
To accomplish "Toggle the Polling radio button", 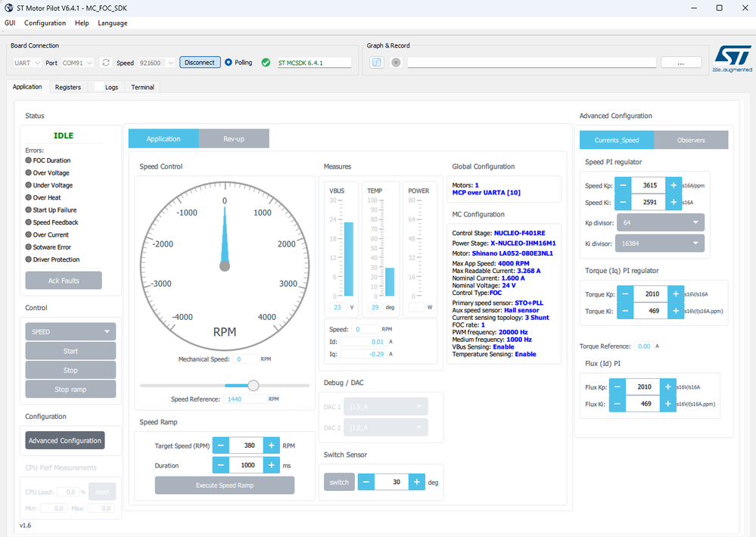I will pos(229,63).
